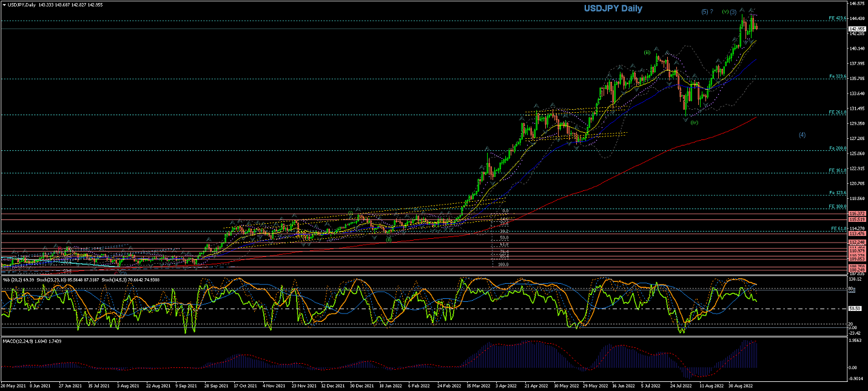
Task: Click the '24 Jul 2022' date label
Action: 681,386
